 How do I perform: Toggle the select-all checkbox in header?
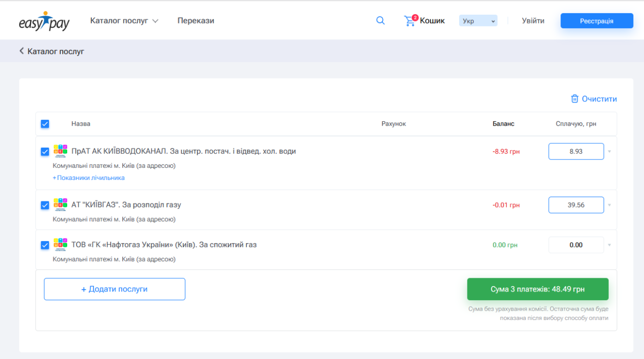tap(45, 124)
